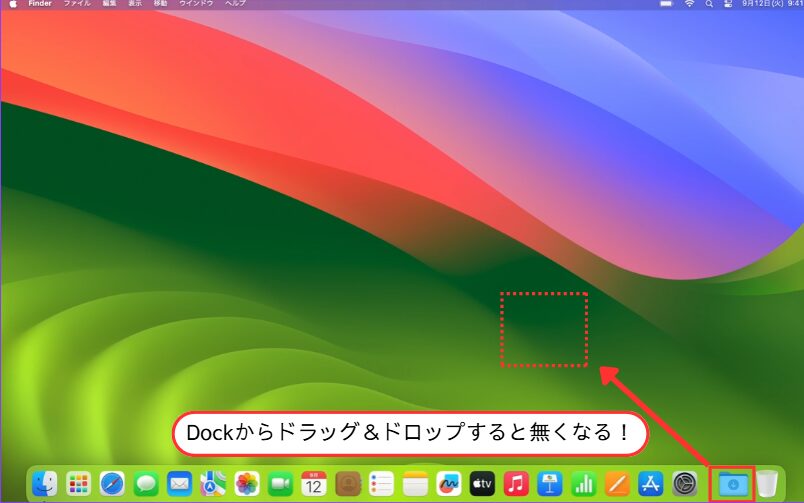
Task: Launch the App Store
Action: (x=651, y=484)
